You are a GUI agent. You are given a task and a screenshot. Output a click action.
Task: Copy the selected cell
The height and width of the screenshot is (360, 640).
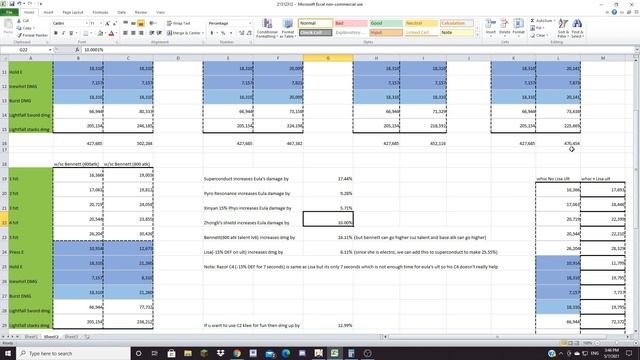[25, 28]
